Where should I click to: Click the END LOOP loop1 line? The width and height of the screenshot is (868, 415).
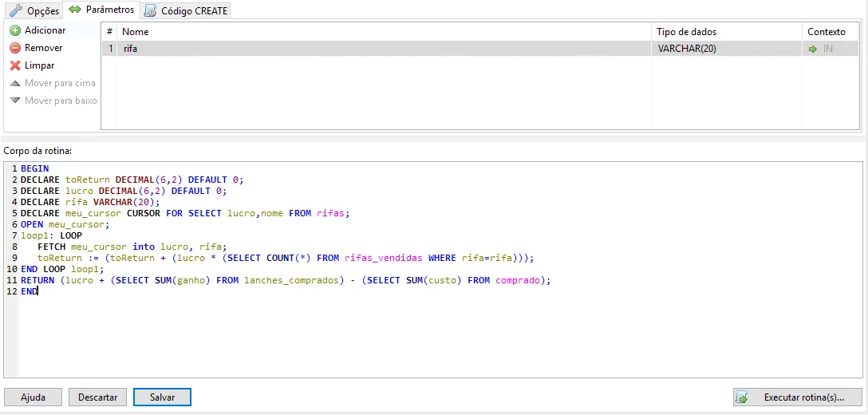62,269
